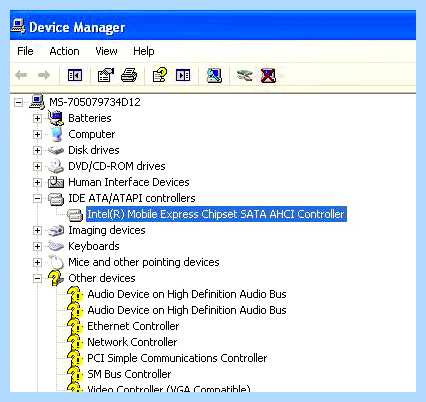426x402 pixels.
Task: Toggle the console tree pane icon
Action: click(75, 75)
